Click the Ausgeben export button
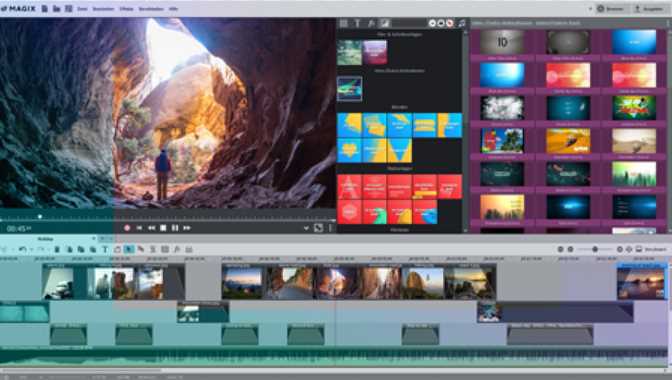Image resolution: width=672 pixels, height=380 pixels. click(649, 9)
